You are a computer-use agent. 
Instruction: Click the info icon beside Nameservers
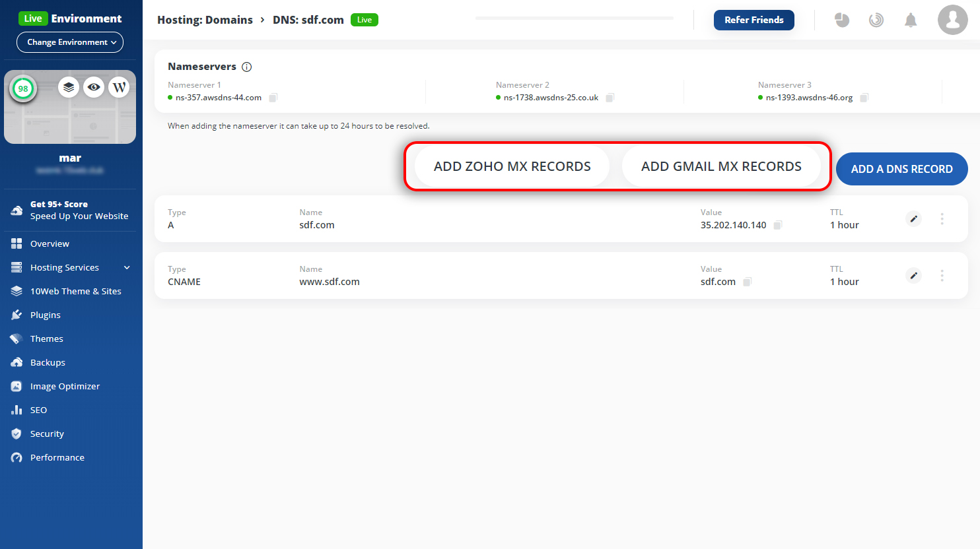247,67
